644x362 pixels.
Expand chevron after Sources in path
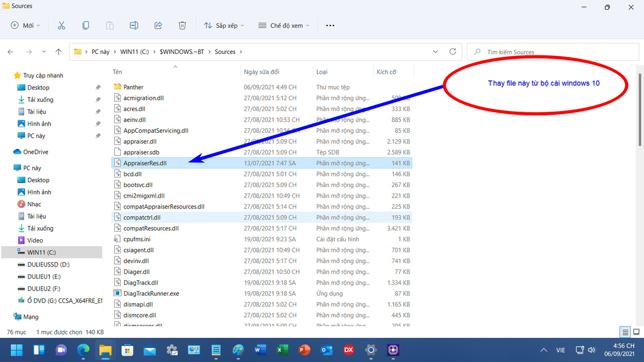point(240,52)
